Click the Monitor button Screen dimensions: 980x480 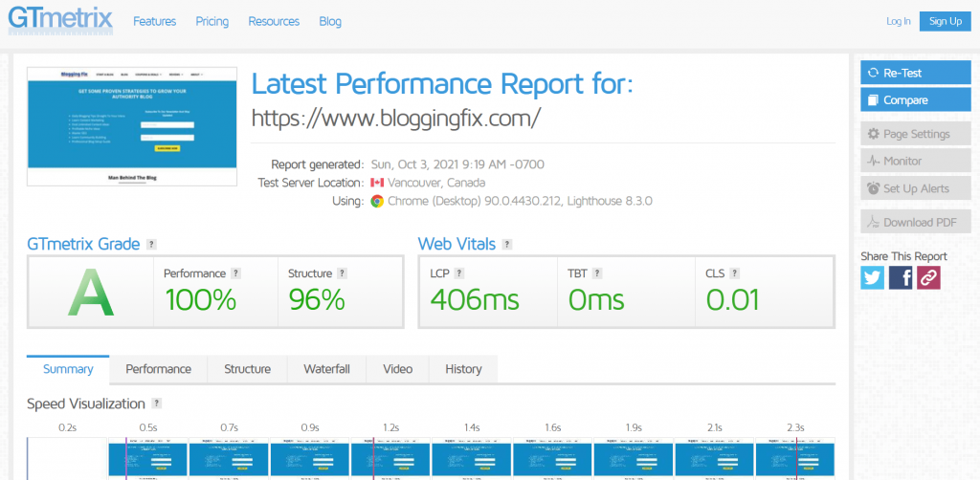916,161
